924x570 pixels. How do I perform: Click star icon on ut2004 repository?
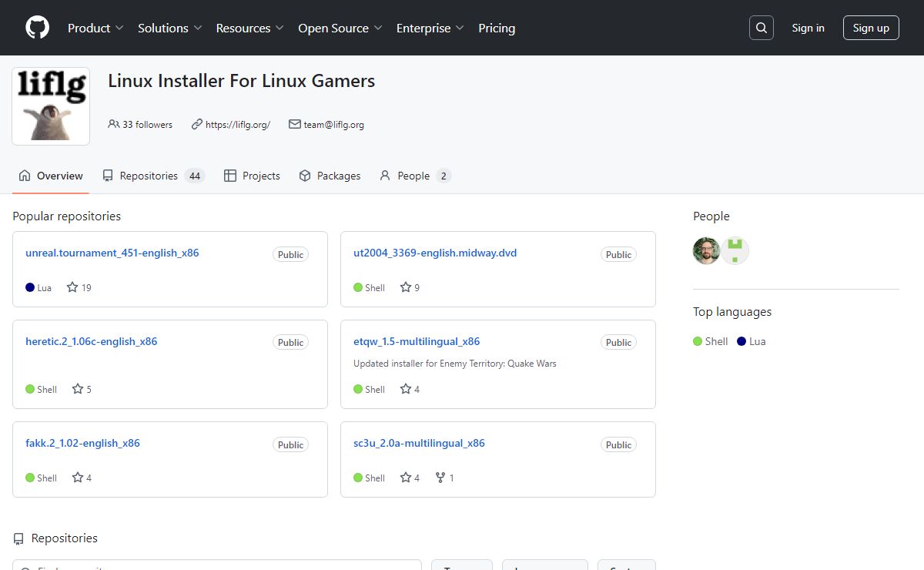tap(406, 287)
